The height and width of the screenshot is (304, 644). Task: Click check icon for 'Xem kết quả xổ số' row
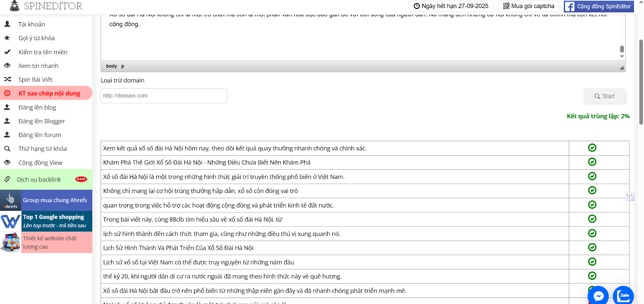(x=592, y=148)
